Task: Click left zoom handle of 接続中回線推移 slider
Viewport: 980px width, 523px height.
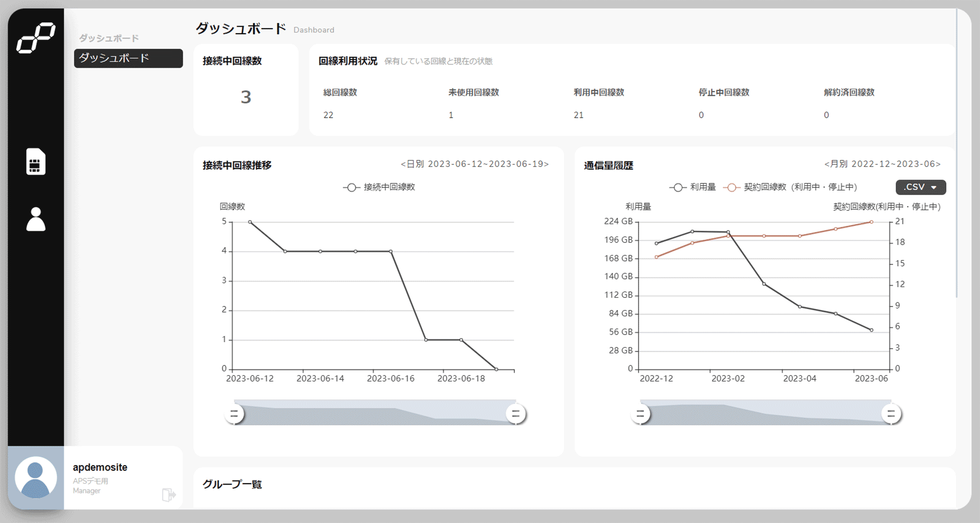Action: pos(234,414)
